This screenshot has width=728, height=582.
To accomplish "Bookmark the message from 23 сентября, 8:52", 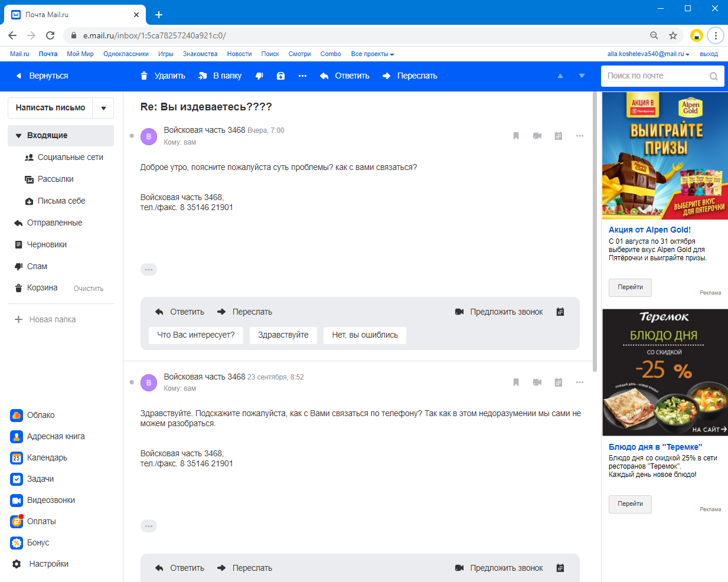I will pyautogui.click(x=516, y=382).
